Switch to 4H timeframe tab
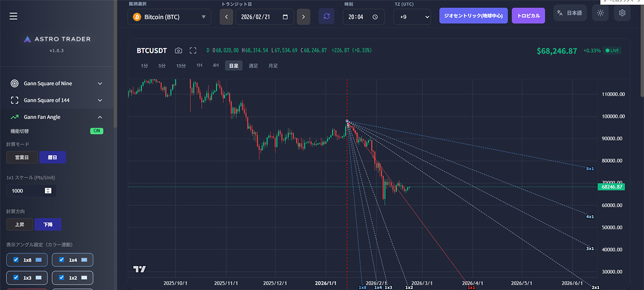 tap(216, 66)
